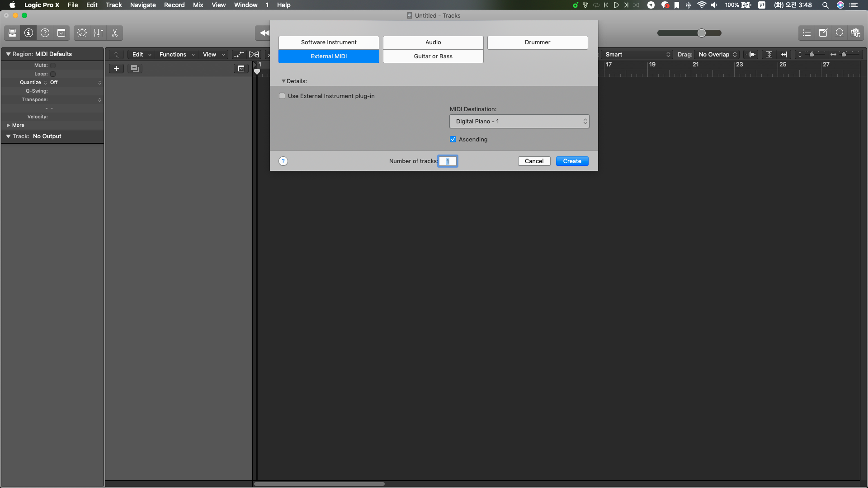Click the waveform zoom icon
This screenshot has width=868, height=488.
coord(750,54)
